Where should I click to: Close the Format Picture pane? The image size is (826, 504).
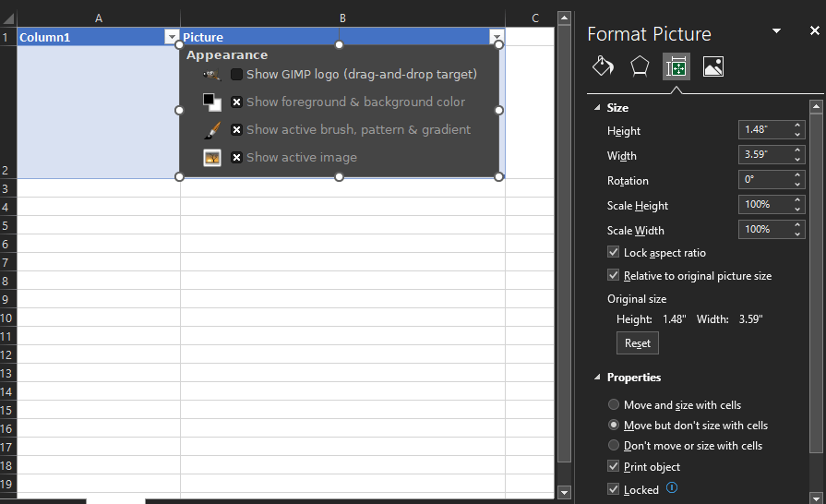[x=814, y=31]
